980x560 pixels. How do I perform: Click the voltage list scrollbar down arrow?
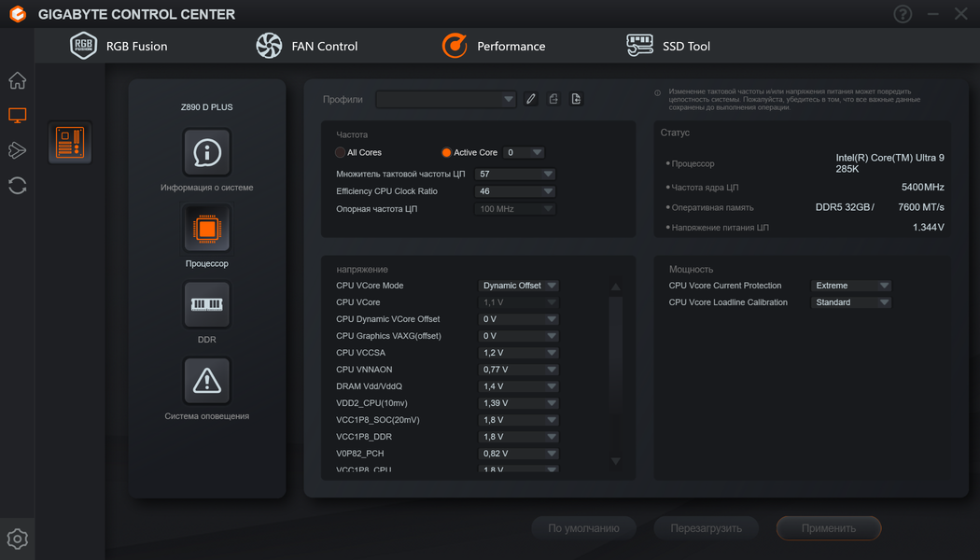point(616,461)
